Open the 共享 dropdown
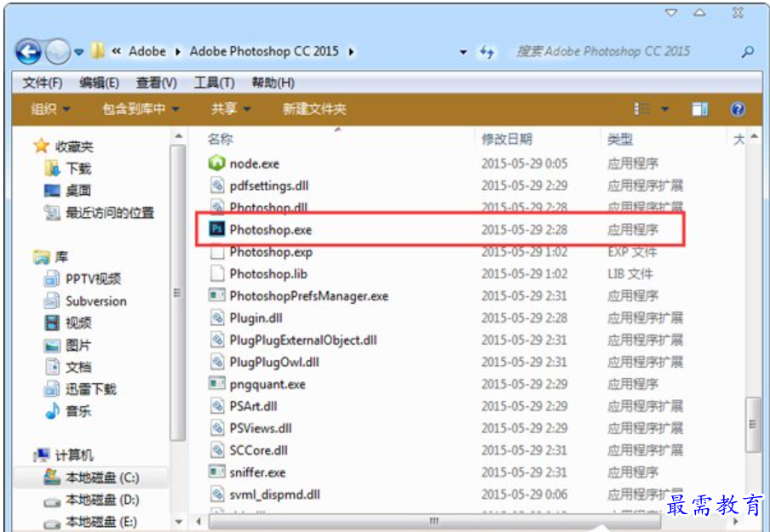 (230, 109)
